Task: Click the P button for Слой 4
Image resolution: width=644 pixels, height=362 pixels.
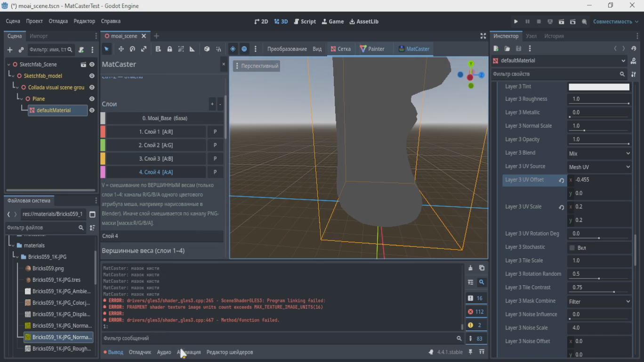Action: [x=215, y=172]
